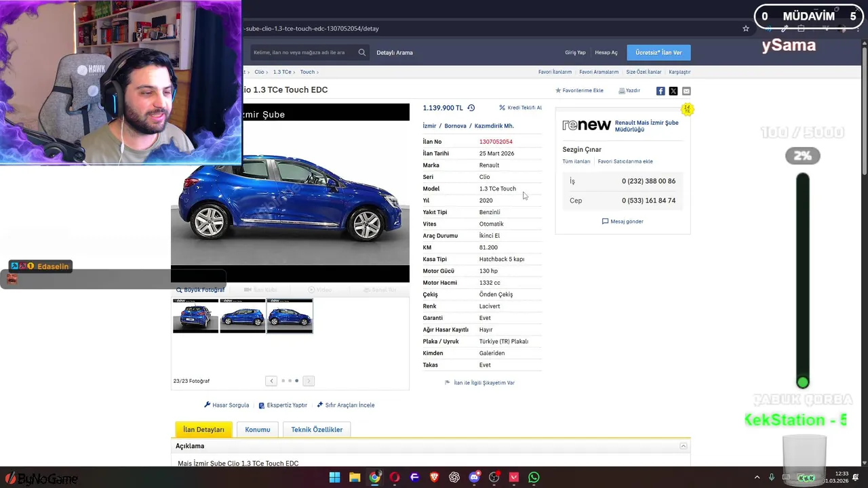Viewport: 868px width, 488px height.
Task: Switch to Chrome in taskbar
Action: [374, 477]
